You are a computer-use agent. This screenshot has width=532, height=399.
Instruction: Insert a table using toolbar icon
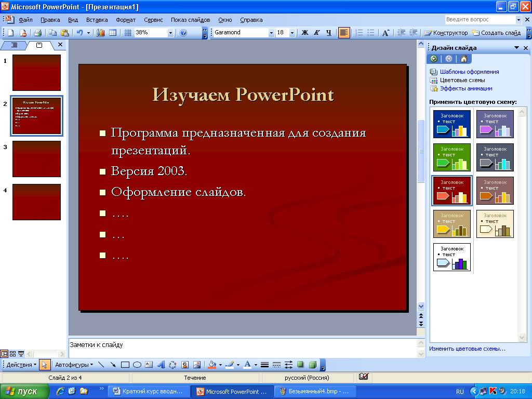click(x=113, y=33)
